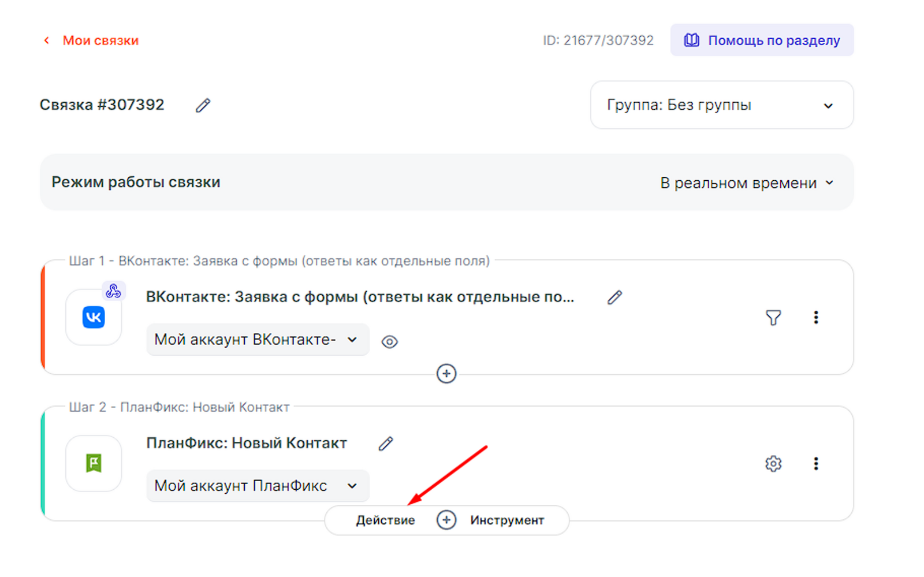Edit the ПланФикс: Новый Контакт step name
Screen dimensions: 924x577
[x=386, y=444]
